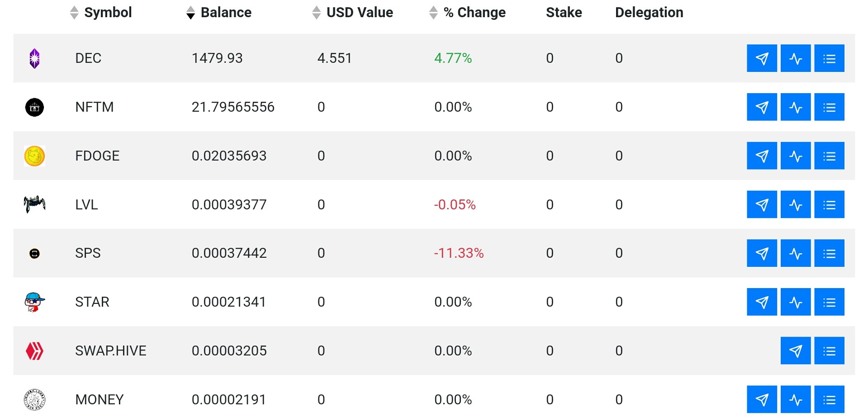Open the market chart icon for NFTM
868x417 pixels.
(x=796, y=107)
